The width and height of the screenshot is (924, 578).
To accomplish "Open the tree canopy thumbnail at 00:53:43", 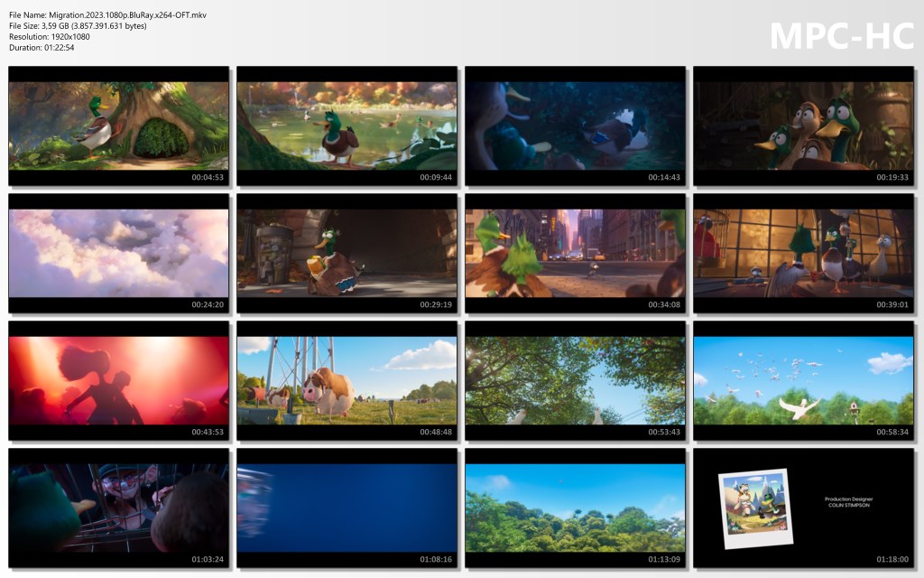I will click(x=576, y=380).
